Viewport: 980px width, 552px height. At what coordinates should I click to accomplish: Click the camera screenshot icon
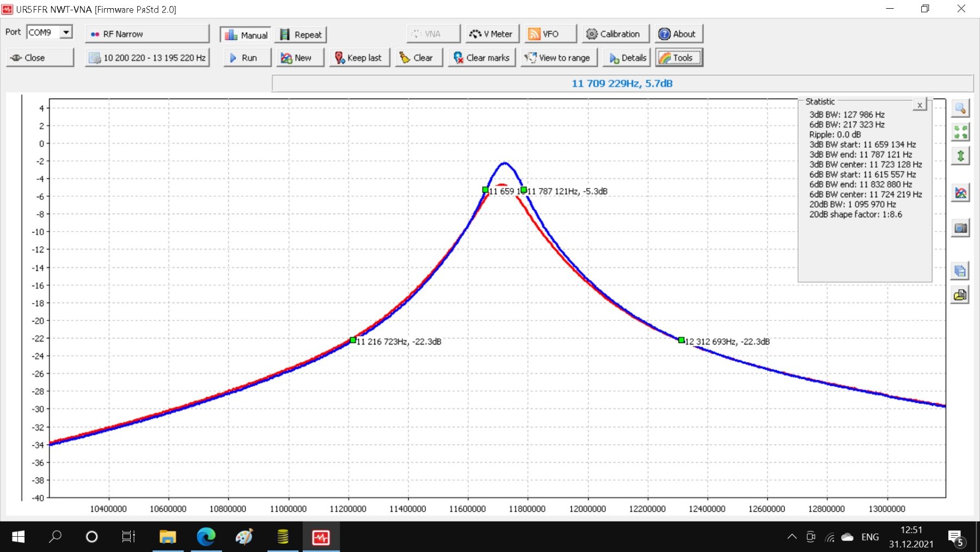point(960,228)
